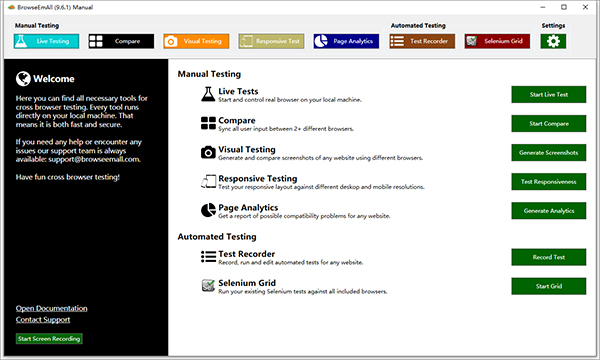Open Page Analytics pie chart tile
The height and width of the screenshot is (360, 600).
(346, 41)
